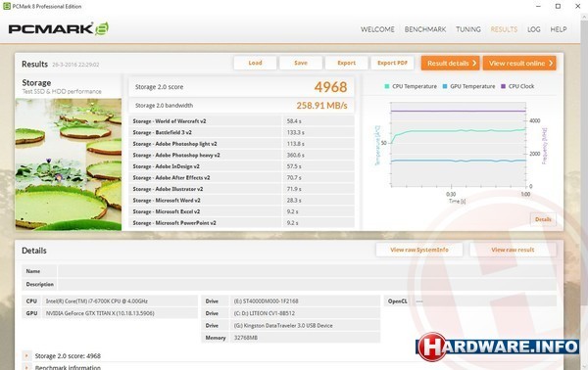The image size is (588, 370).
Task: Click the PCMark app icon in title bar
Action: [x=7, y=6]
